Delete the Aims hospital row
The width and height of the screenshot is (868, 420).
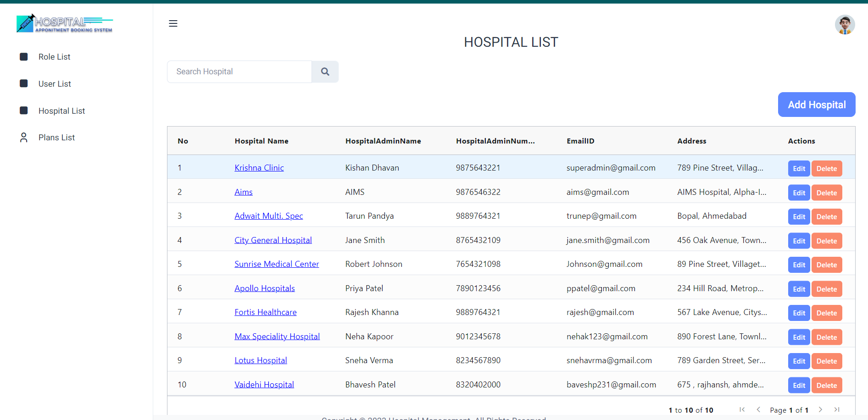point(826,193)
